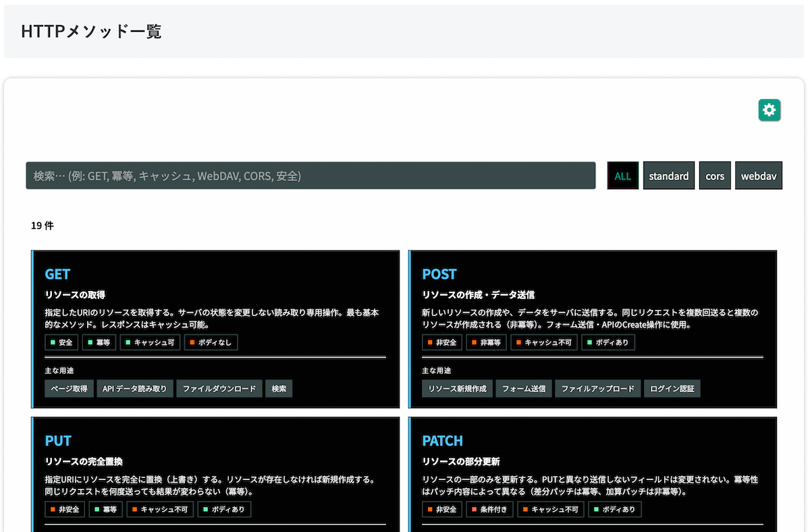Switch to the standard filter tab
The height and width of the screenshot is (532, 810).
669,175
